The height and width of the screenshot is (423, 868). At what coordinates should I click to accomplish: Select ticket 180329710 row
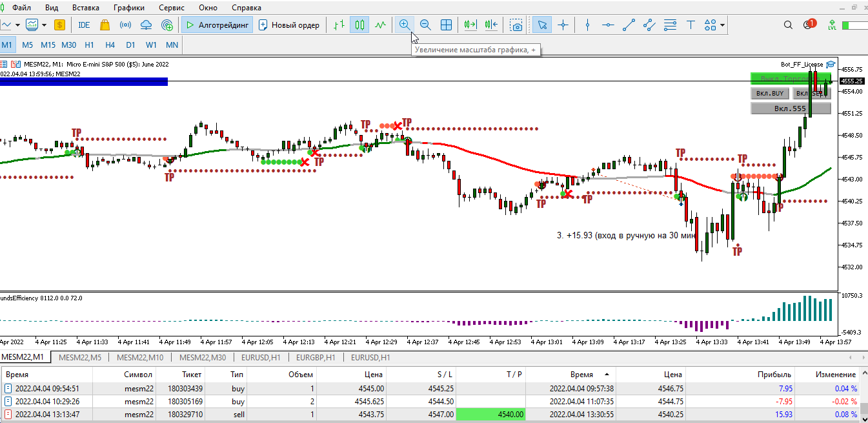pyautogui.click(x=429, y=415)
